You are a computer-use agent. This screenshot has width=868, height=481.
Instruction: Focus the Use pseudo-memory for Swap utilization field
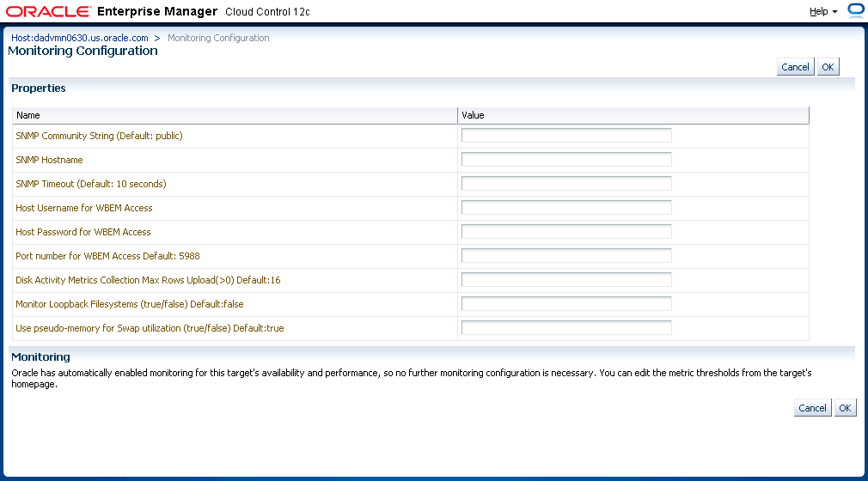566,327
